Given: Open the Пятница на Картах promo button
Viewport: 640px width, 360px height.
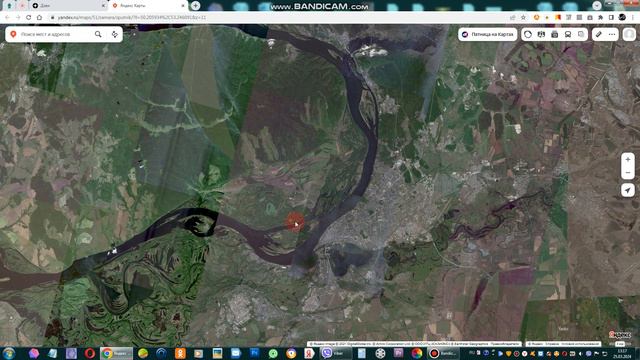Looking at the screenshot, I should pyautogui.click(x=488, y=34).
